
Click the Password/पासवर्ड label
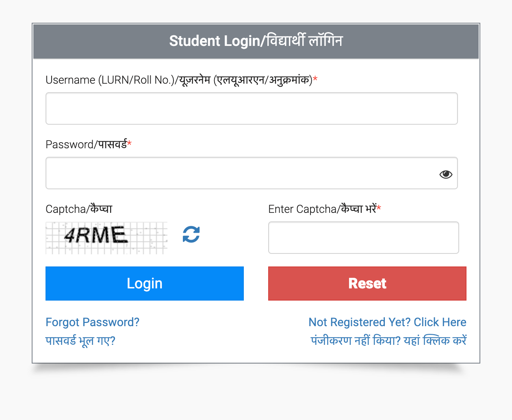click(86, 145)
